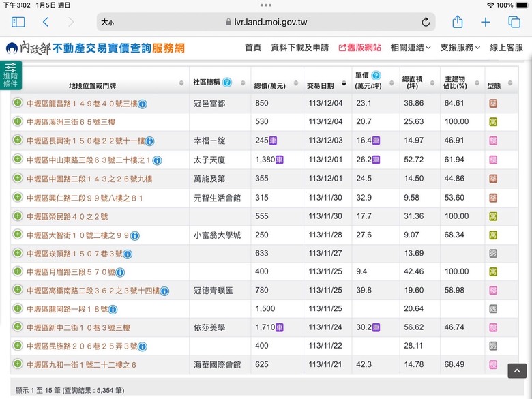The image size is (532, 399).
Task: Click parking badge beside unit price 16.4
Action: [x=376, y=141]
